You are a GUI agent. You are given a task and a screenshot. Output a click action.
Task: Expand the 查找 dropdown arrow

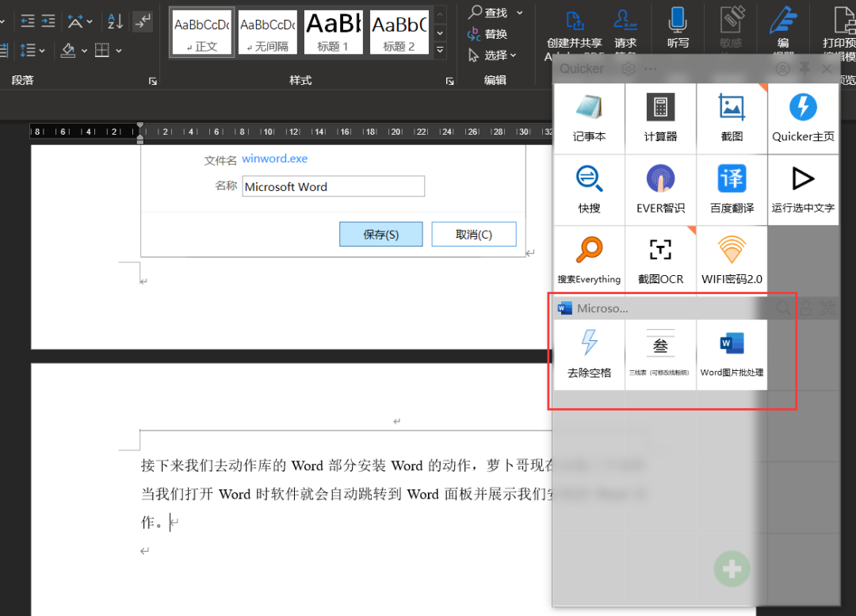[x=520, y=12]
